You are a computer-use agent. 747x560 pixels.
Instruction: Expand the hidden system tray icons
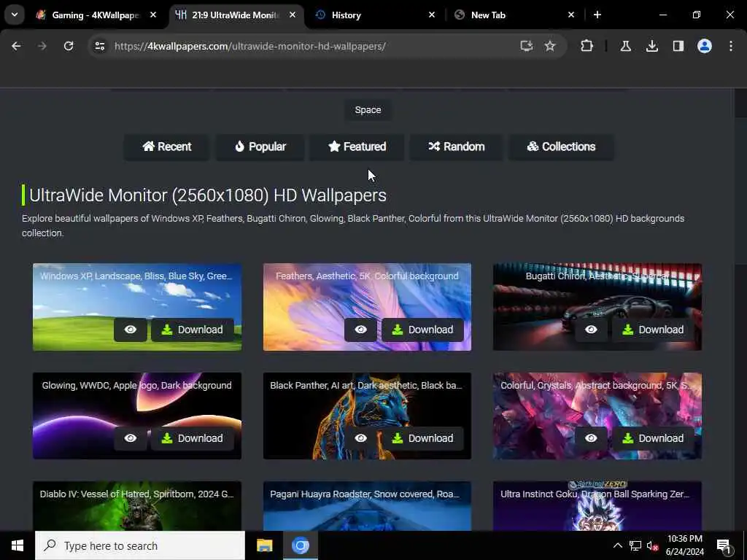pos(617,545)
